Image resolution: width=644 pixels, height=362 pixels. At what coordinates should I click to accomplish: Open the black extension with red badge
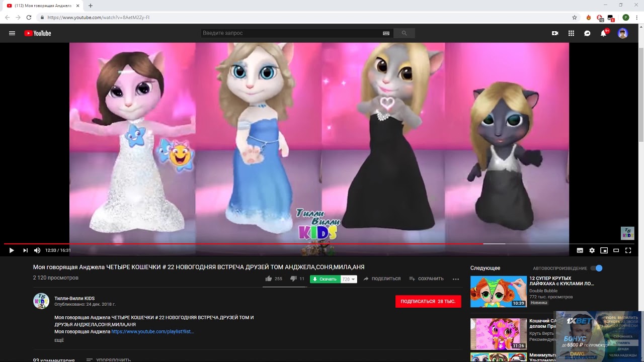click(611, 18)
